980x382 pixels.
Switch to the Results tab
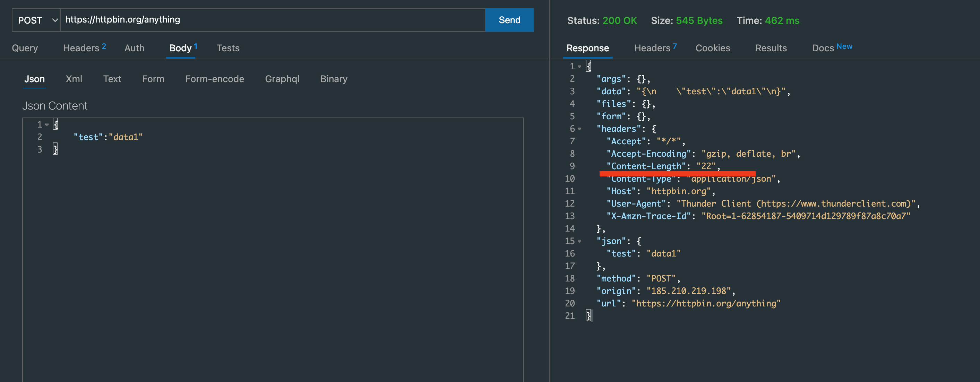pos(771,48)
